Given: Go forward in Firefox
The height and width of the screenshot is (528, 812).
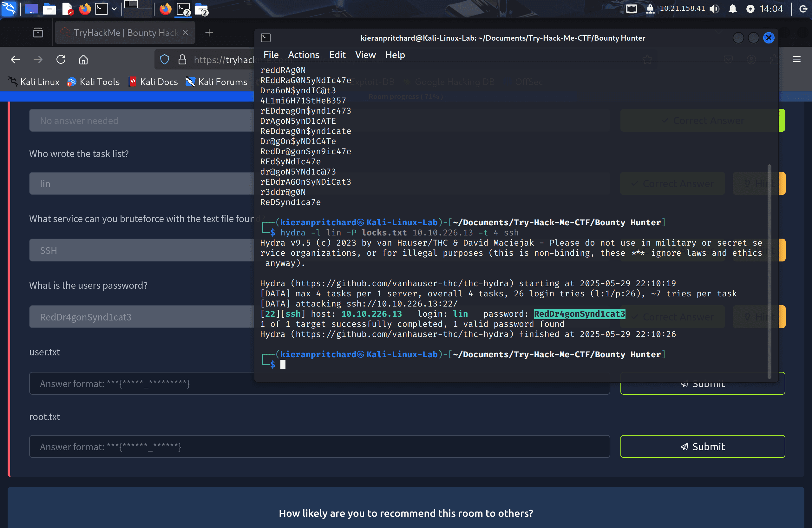Looking at the screenshot, I should (38, 60).
